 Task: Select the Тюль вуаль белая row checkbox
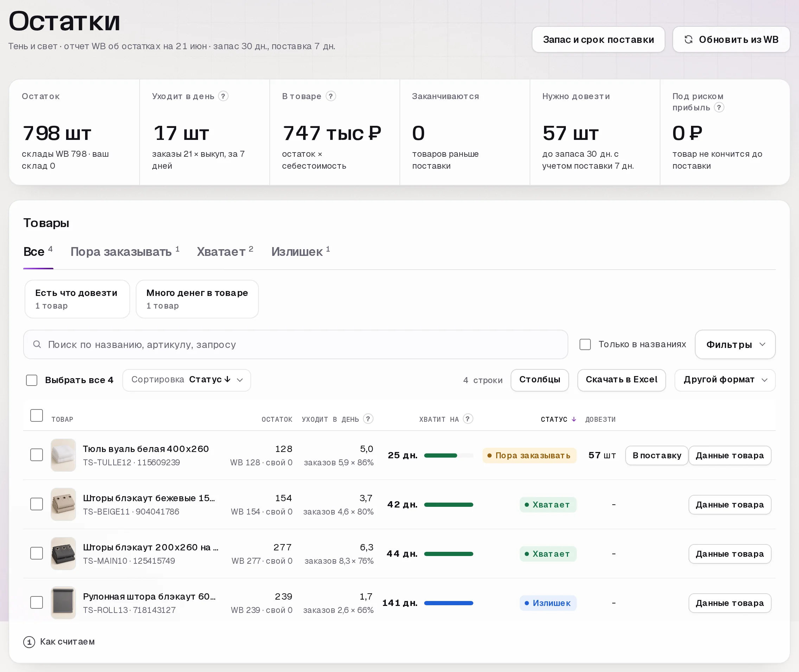(x=37, y=454)
